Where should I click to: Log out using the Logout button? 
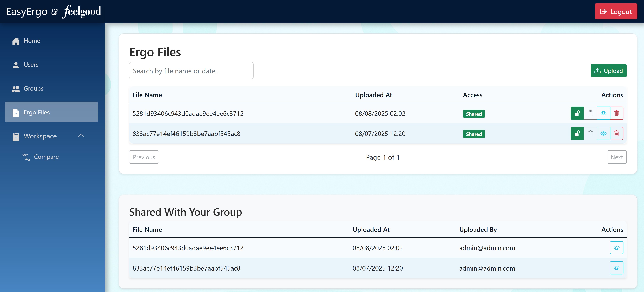tap(616, 11)
